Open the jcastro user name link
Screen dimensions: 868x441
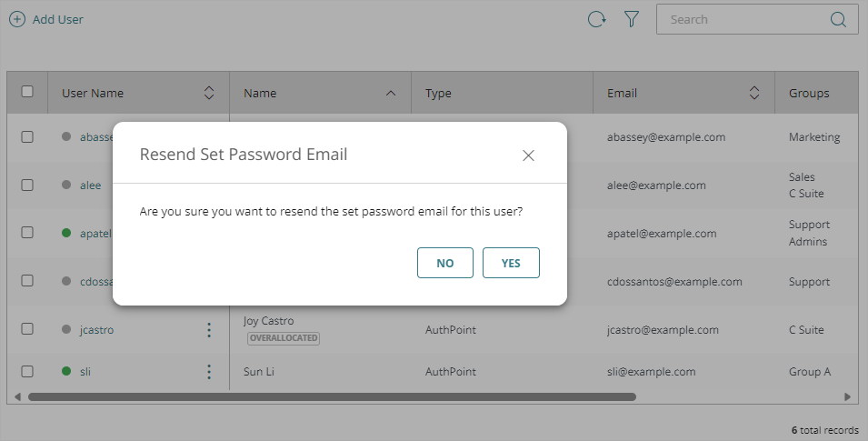click(x=97, y=330)
